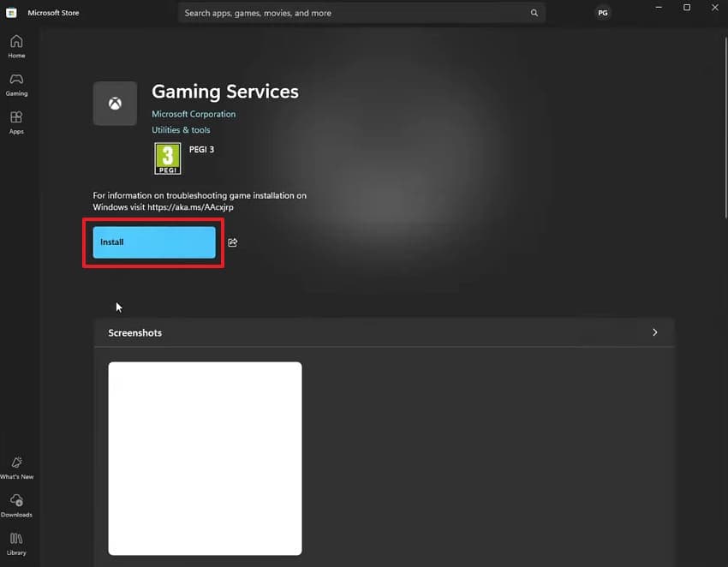
Task: Click the troubleshooting description text
Action: (200, 201)
